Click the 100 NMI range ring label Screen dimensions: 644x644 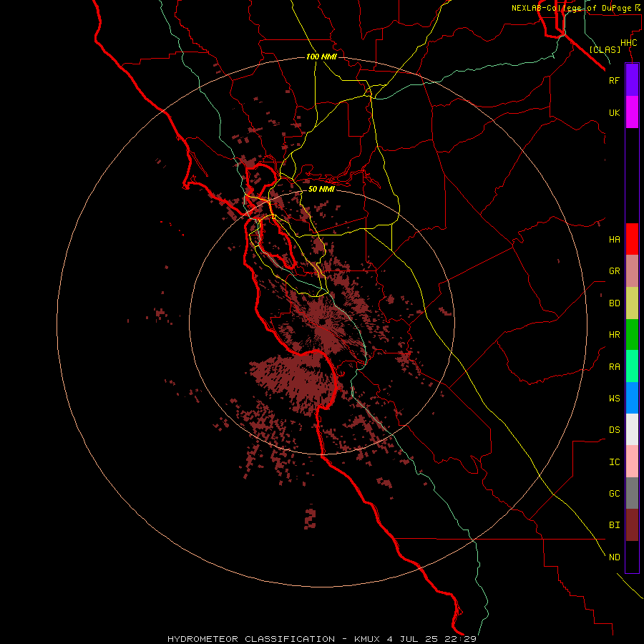(321, 57)
